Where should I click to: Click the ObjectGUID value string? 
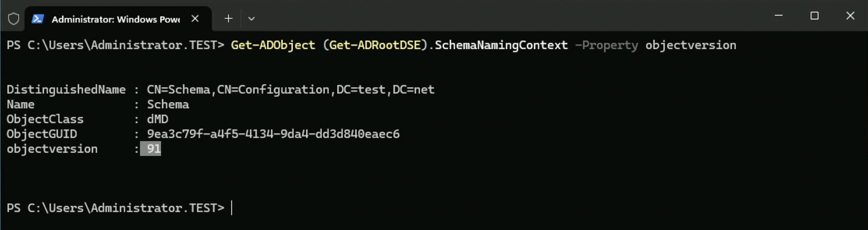pyautogui.click(x=273, y=134)
